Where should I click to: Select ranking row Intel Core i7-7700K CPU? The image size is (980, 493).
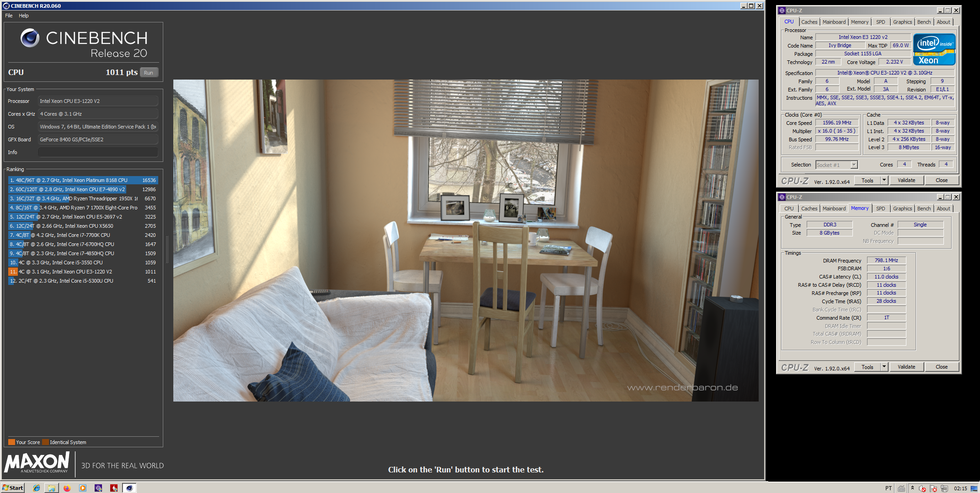pos(83,235)
